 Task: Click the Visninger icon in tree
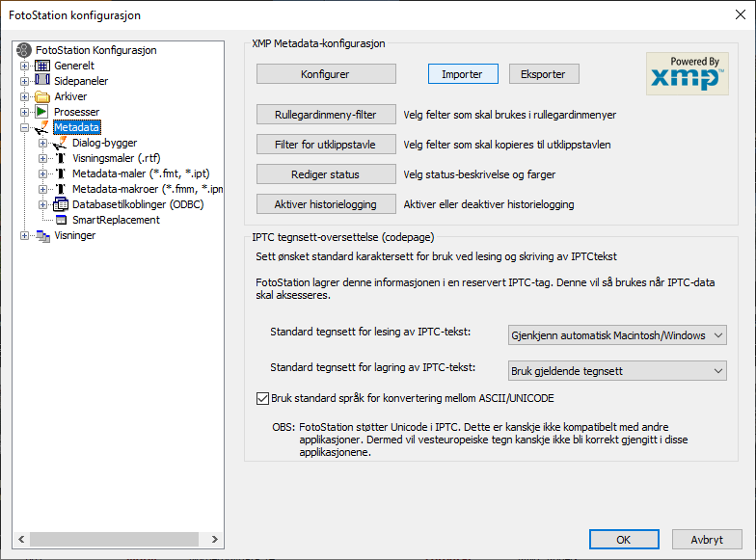(x=42, y=235)
